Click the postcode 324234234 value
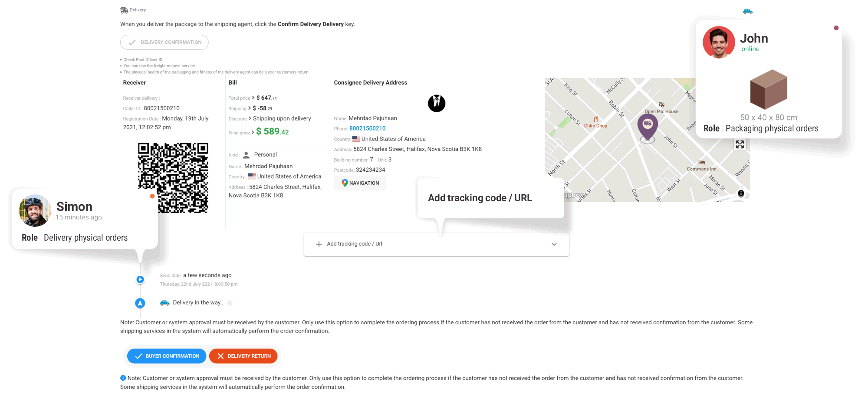 pyautogui.click(x=371, y=170)
